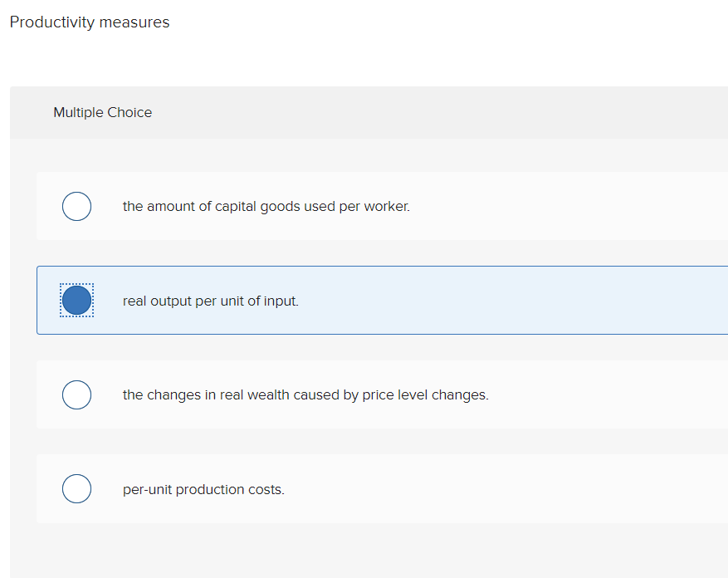Click the 'Productivity measures' question title
Screen dimensions: 728x578
(89, 22)
